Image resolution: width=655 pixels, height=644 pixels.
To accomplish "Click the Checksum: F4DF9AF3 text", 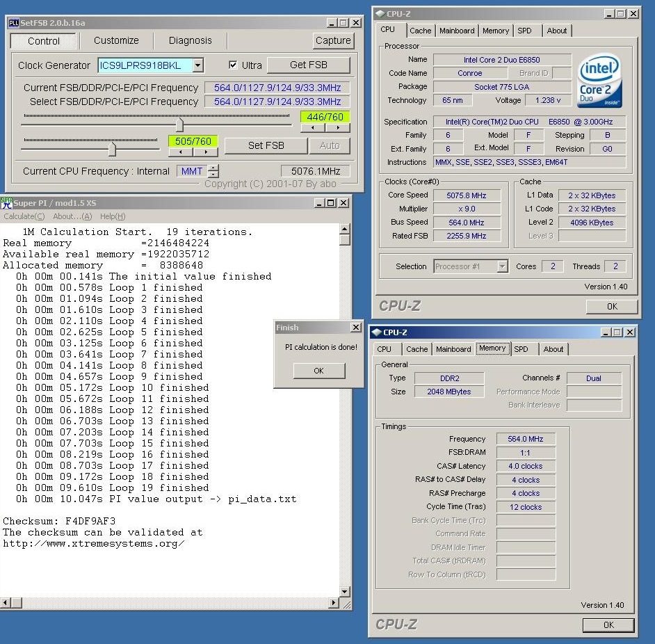I will click(x=59, y=521).
